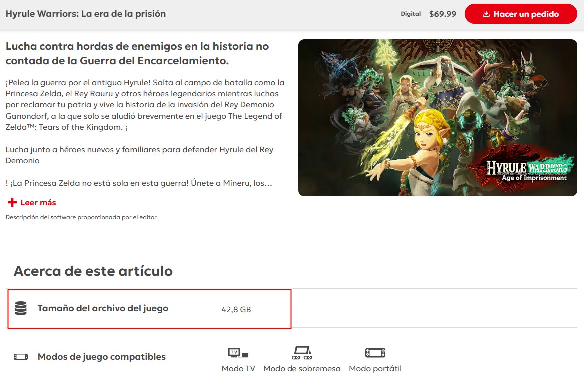Click the file size database icon
584x392 pixels.
pos(21,308)
